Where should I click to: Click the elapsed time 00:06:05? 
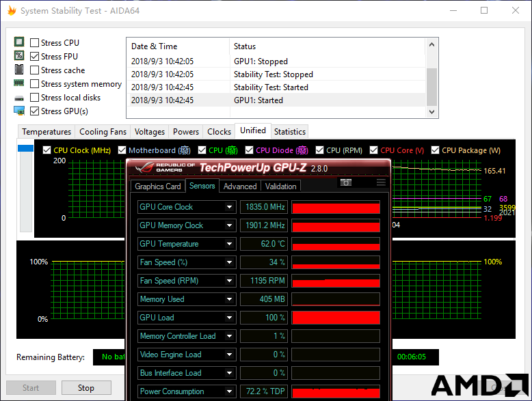pos(411,357)
